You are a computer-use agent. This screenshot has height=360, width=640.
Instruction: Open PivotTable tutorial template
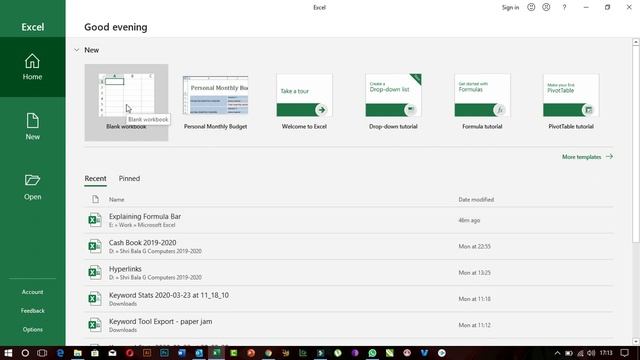coord(571,102)
